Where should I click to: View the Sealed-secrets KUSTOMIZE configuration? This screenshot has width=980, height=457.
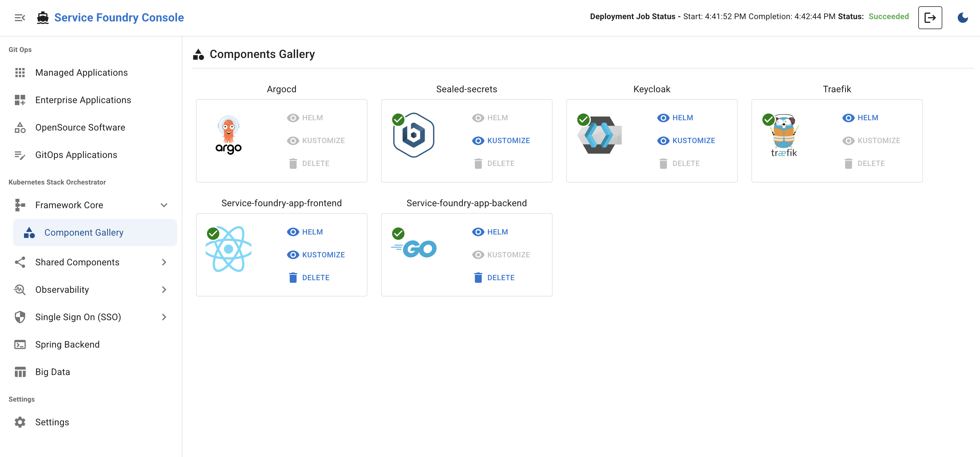coord(501,141)
